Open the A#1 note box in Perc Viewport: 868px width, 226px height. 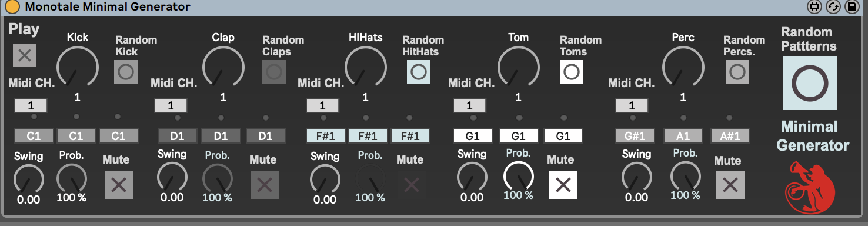tap(730, 136)
